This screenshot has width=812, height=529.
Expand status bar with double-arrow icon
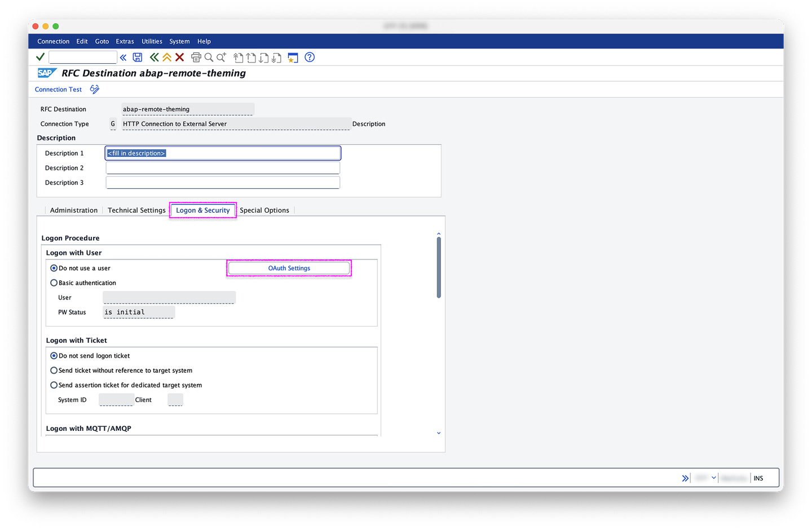685,478
